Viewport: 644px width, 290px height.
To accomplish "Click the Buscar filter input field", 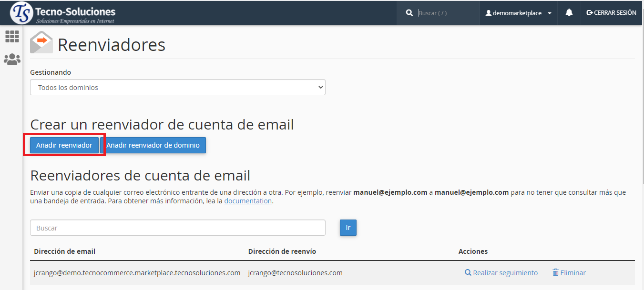I will (177, 228).
